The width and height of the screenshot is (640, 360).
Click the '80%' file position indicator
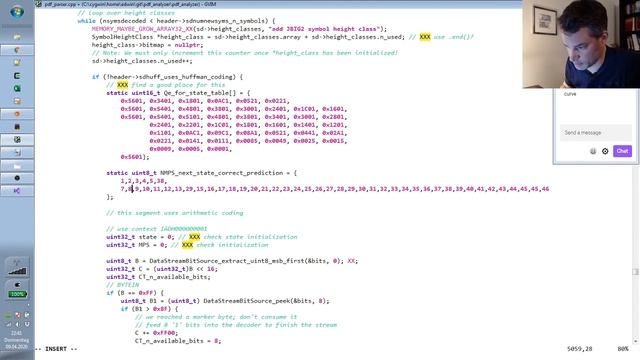(x=623, y=349)
